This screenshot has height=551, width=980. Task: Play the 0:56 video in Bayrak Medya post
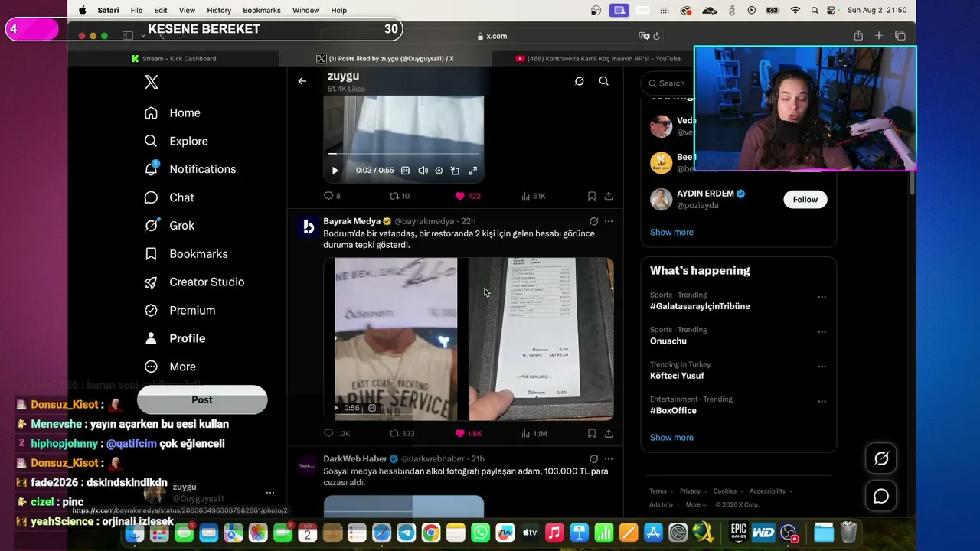[x=336, y=408]
